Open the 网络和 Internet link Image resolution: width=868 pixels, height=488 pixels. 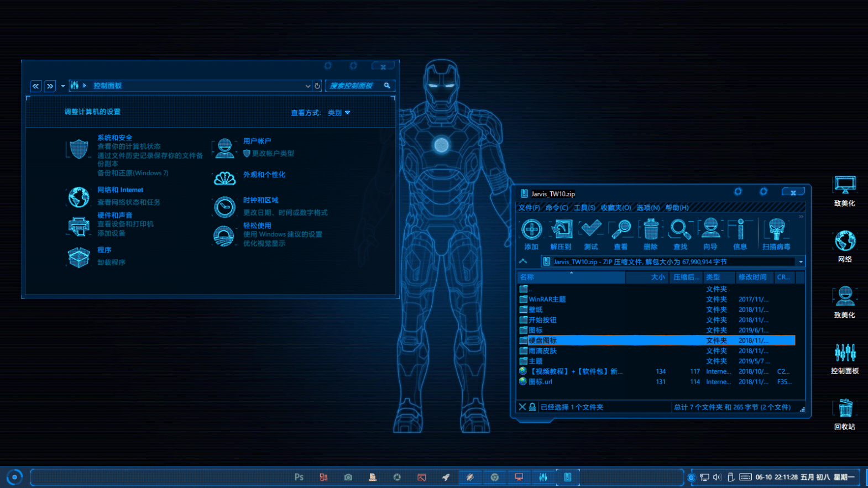(x=121, y=190)
